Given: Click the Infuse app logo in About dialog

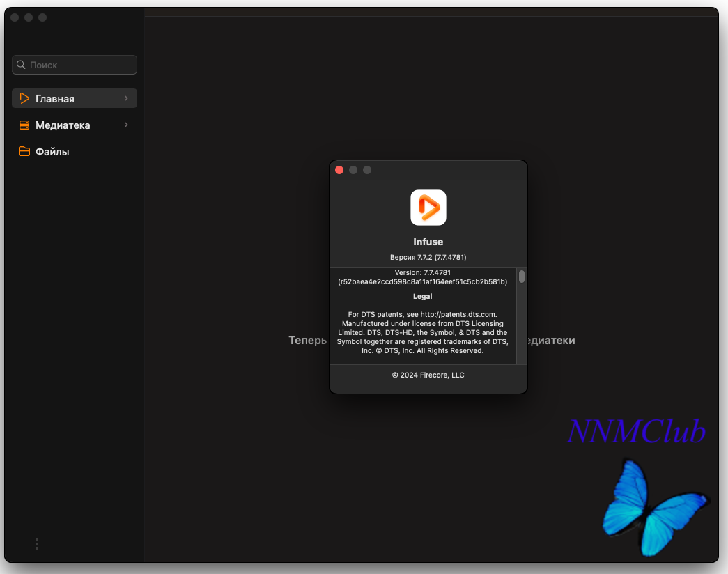Looking at the screenshot, I should (428, 208).
